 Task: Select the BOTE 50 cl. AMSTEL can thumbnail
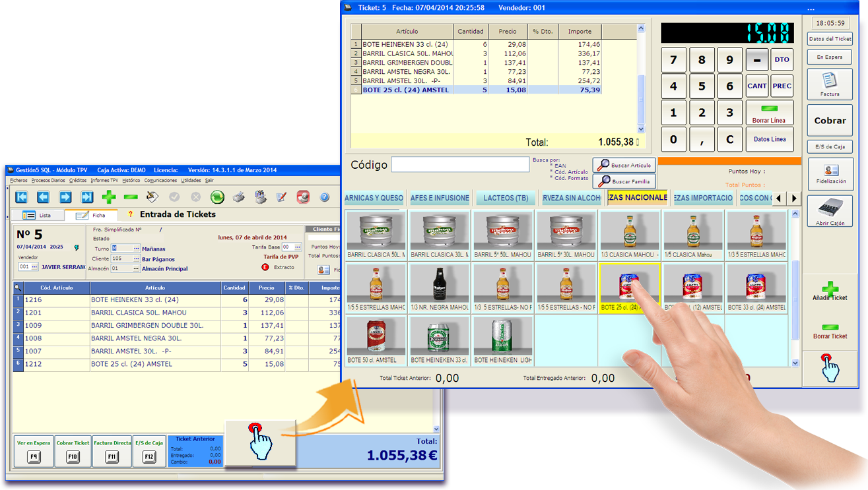point(375,341)
